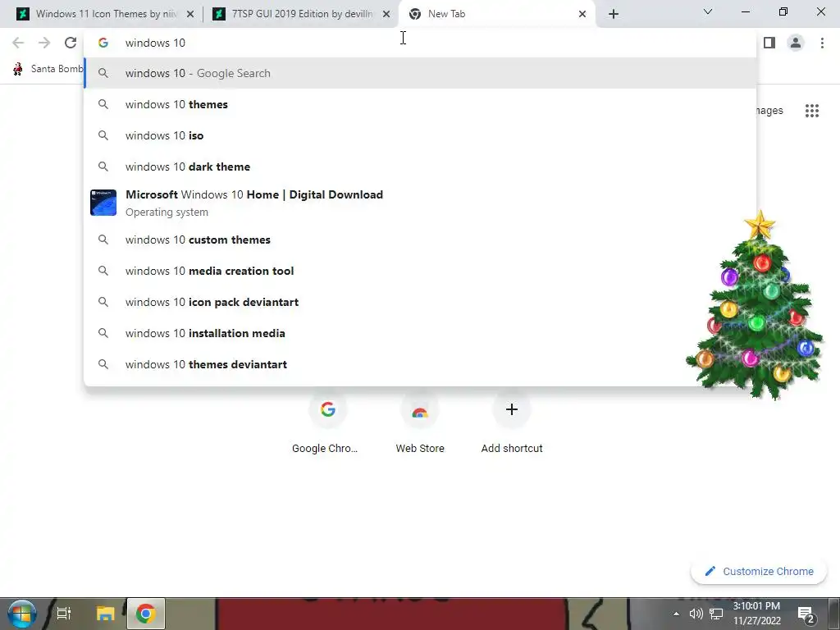Image resolution: width=840 pixels, height=630 pixels.
Task: Switch to Windows 11 Icon Themes tab
Action: 105,14
